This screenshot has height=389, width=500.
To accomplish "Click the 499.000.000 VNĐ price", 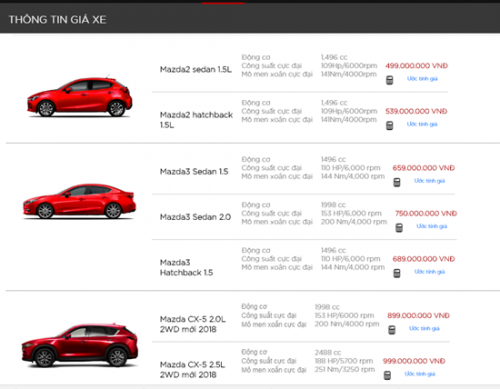I will 417,66.
